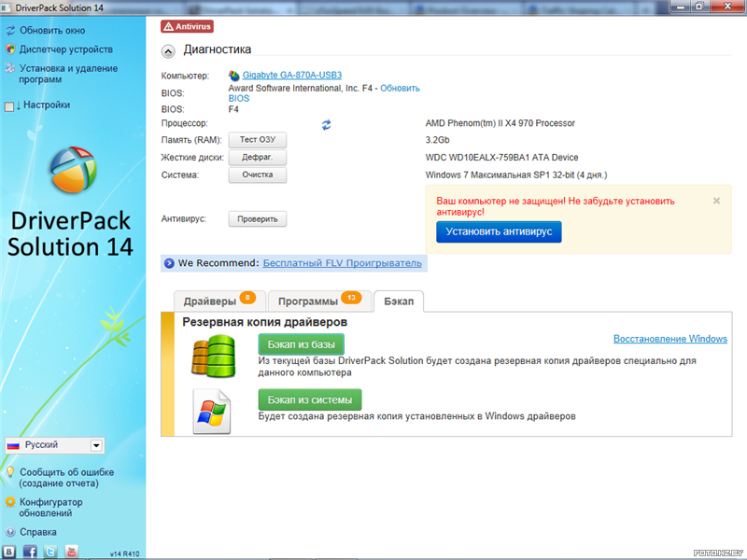
Task: Click the orange 13 badge on Программы
Action: pyautogui.click(x=351, y=298)
